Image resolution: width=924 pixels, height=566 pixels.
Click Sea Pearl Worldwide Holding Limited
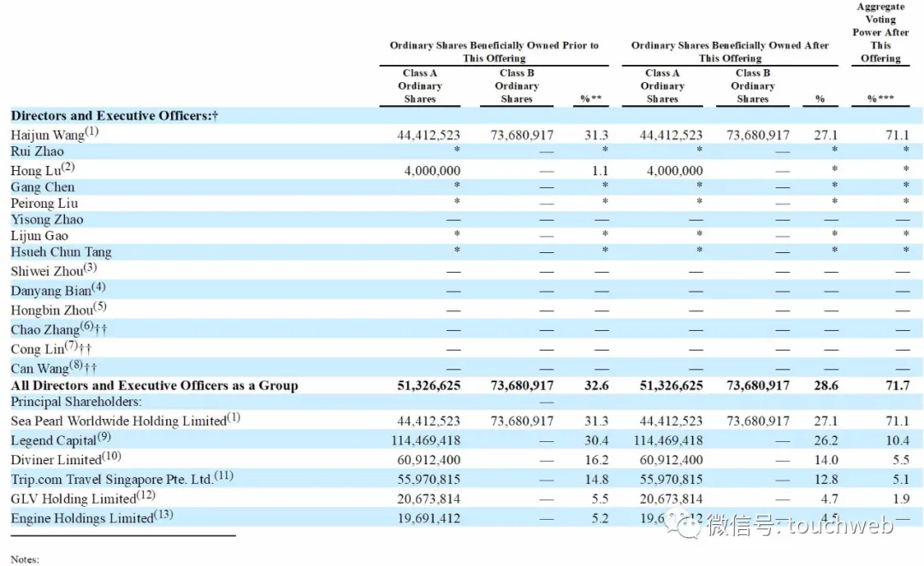118,422
